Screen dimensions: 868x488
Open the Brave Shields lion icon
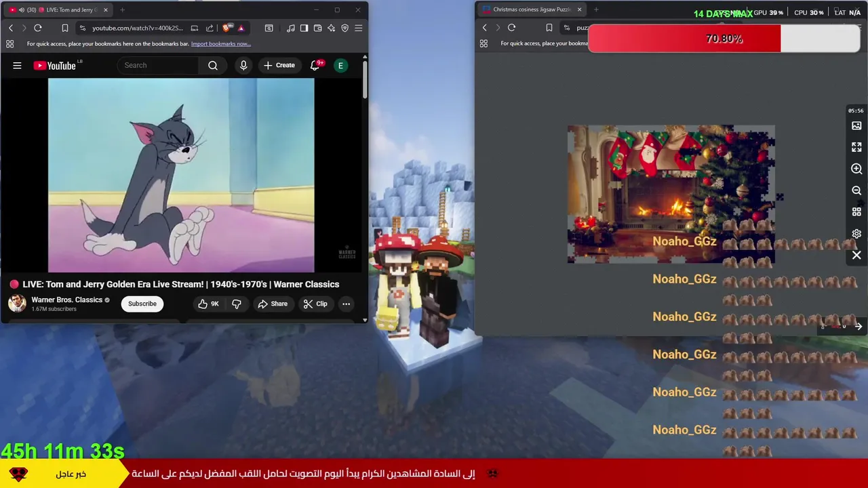click(226, 28)
